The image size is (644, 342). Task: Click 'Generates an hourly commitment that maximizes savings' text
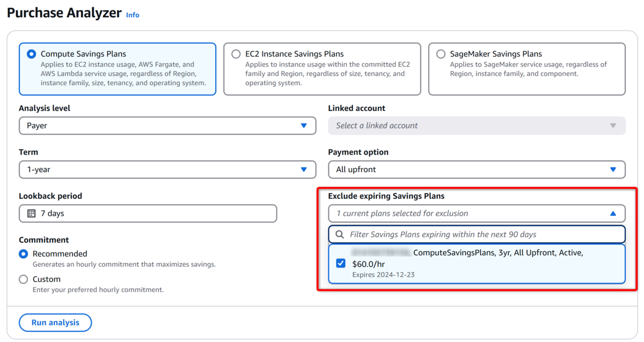point(124,265)
